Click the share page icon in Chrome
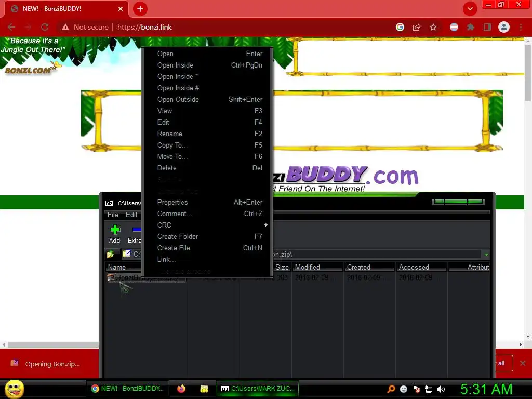Screen dimensions: 532x399 click(x=417, y=27)
